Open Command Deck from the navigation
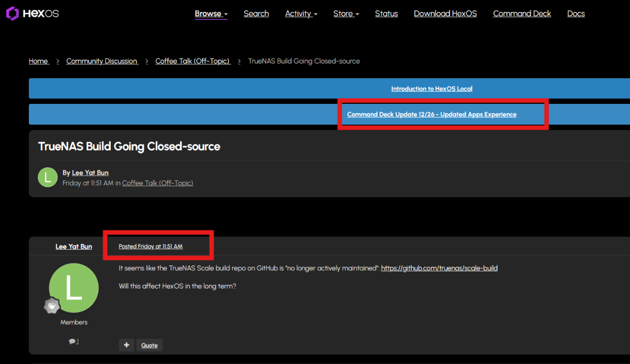Screen dimensions: 630x364 click(522, 14)
